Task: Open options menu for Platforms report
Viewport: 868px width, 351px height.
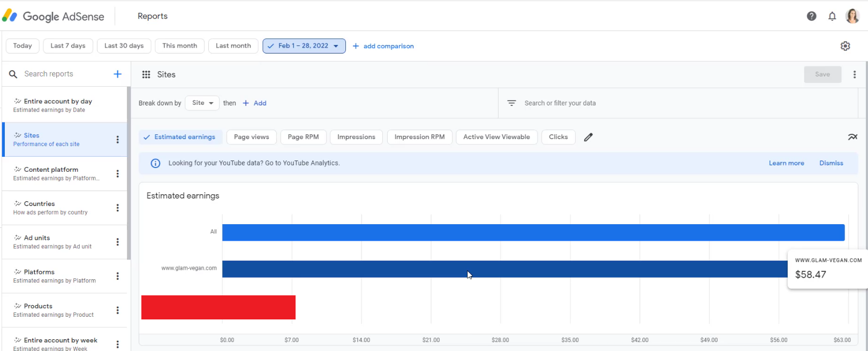Action: pos(118,276)
